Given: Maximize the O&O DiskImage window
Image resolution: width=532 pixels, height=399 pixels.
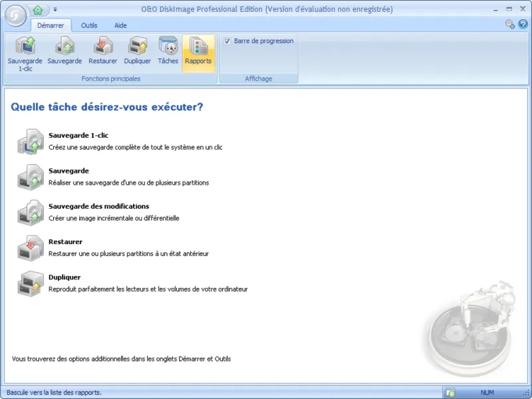Looking at the screenshot, I should tap(509, 9).
